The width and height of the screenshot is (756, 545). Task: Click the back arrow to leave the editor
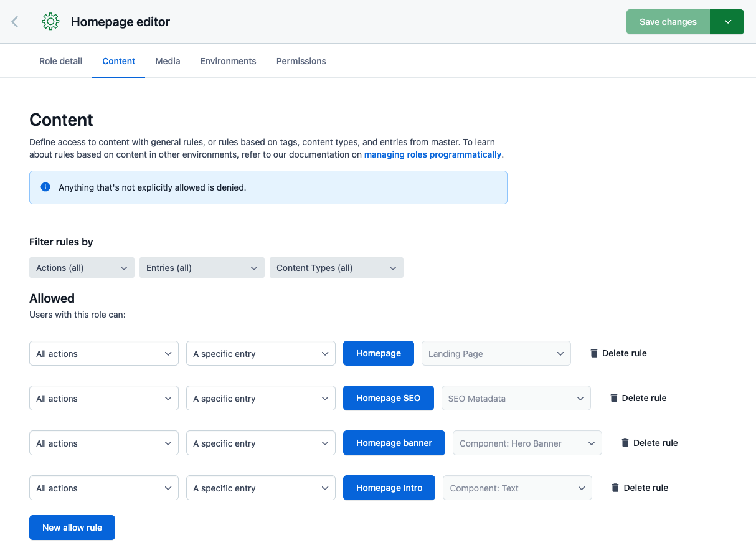(14, 21)
